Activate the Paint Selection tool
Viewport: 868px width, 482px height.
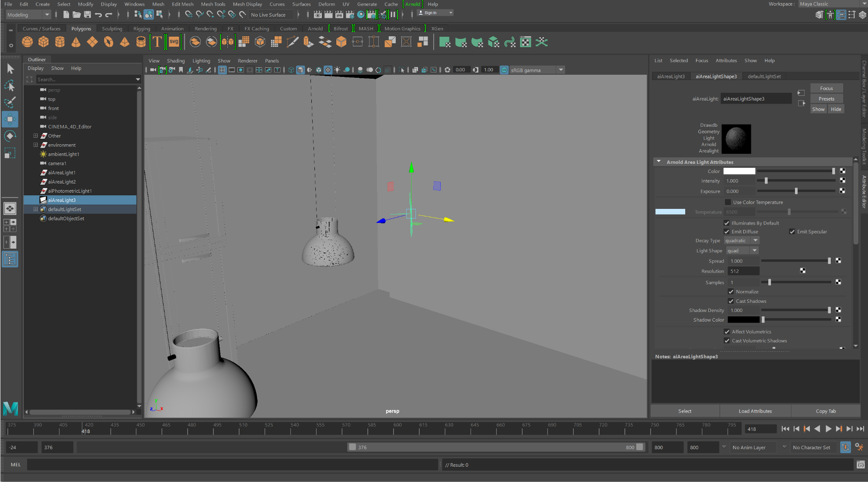click(10, 102)
